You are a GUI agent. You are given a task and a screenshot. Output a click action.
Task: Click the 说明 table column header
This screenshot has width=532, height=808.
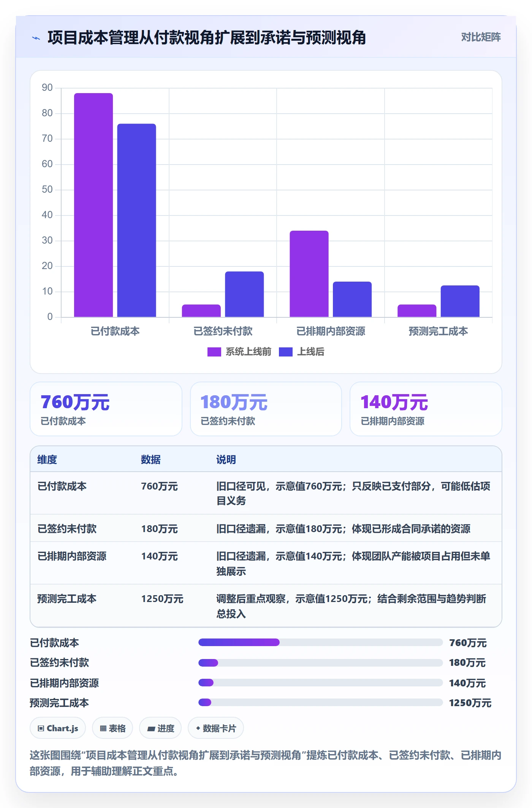[x=226, y=459]
